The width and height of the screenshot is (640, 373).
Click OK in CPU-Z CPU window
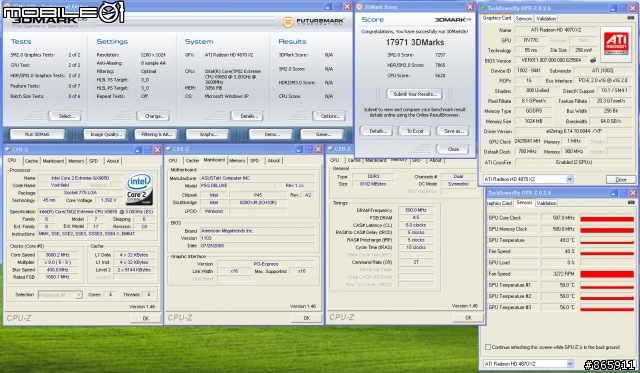point(146,318)
